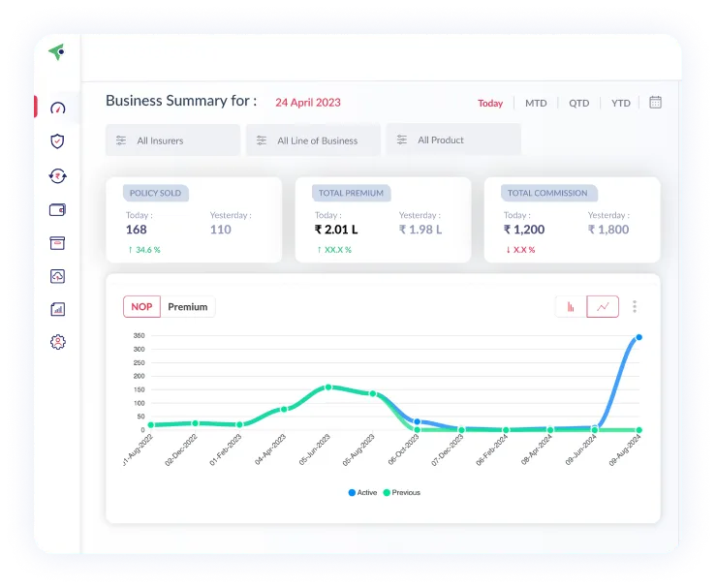This screenshot has height=588, width=716.
Task: Open the All Insurers dropdown
Action: [x=173, y=140]
